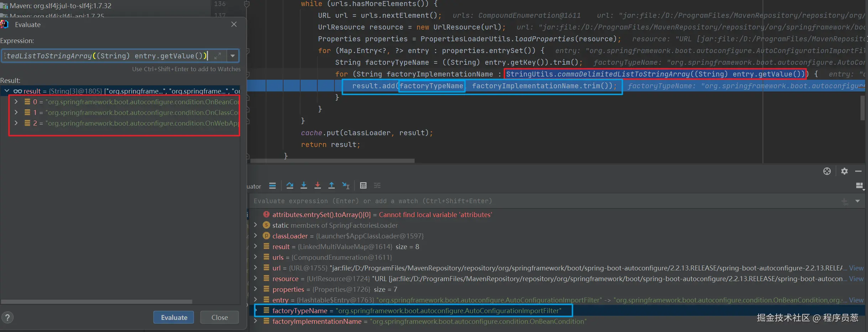Click the Close button in Evaluate dialog
Image resolution: width=868 pixels, height=332 pixels.
219,317
